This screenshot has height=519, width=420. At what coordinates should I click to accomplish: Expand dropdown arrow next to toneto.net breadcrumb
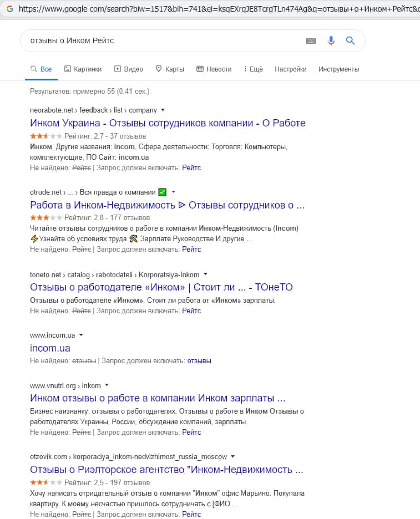(205, 274)
